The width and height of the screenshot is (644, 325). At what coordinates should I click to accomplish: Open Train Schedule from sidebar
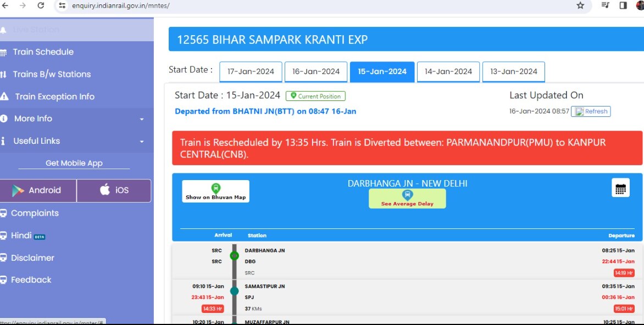(x=43, y=52)
